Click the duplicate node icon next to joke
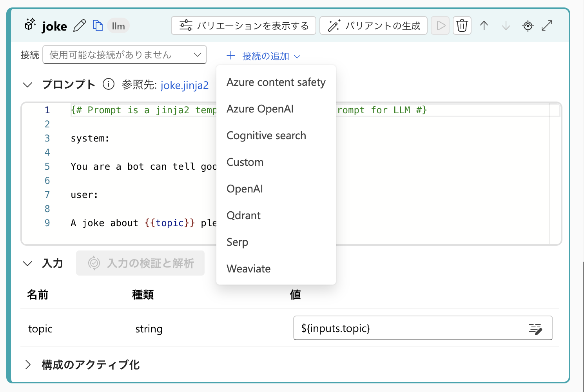The image size is (584, 392). pos(98,25)
